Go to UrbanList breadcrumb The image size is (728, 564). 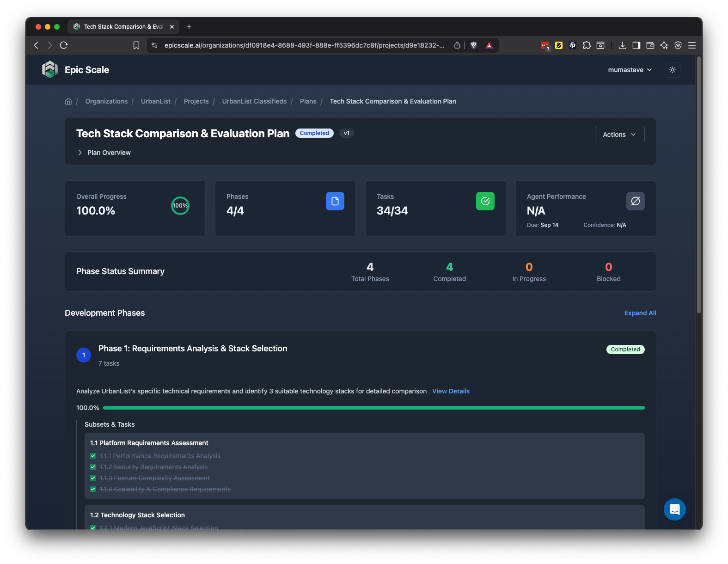click(x=156, y=101)
